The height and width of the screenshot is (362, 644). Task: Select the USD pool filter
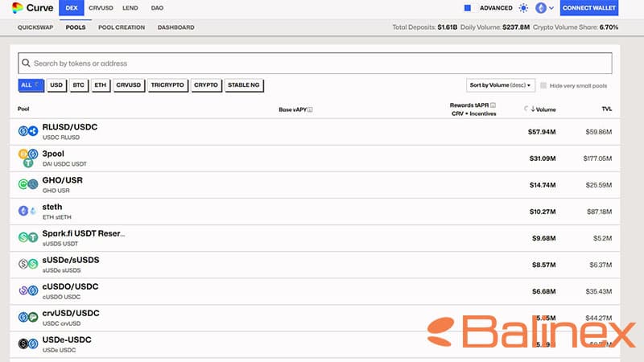tap(56, 84)
